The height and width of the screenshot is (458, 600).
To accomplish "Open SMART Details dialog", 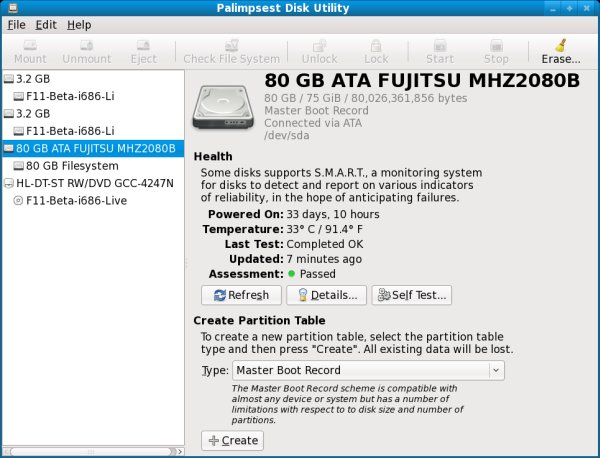I will pyautogui.click(x=326, y=295).
